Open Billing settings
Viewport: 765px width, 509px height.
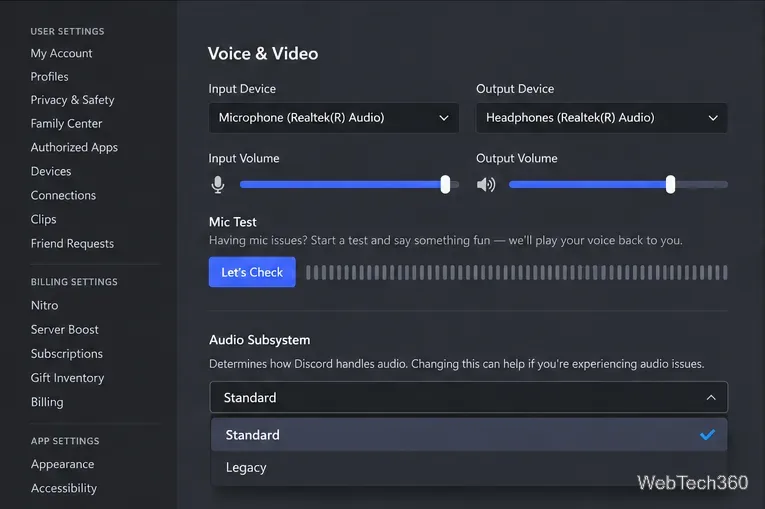click(x=47, y=402)
